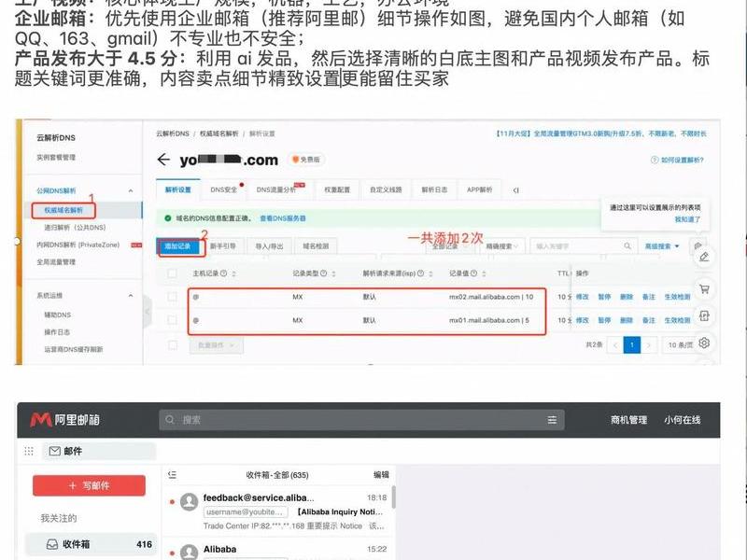This screenshot has height=560, width=747.
Task: Collapse the 公网DNS解析 sidebar section
Action: click(131, 190)
